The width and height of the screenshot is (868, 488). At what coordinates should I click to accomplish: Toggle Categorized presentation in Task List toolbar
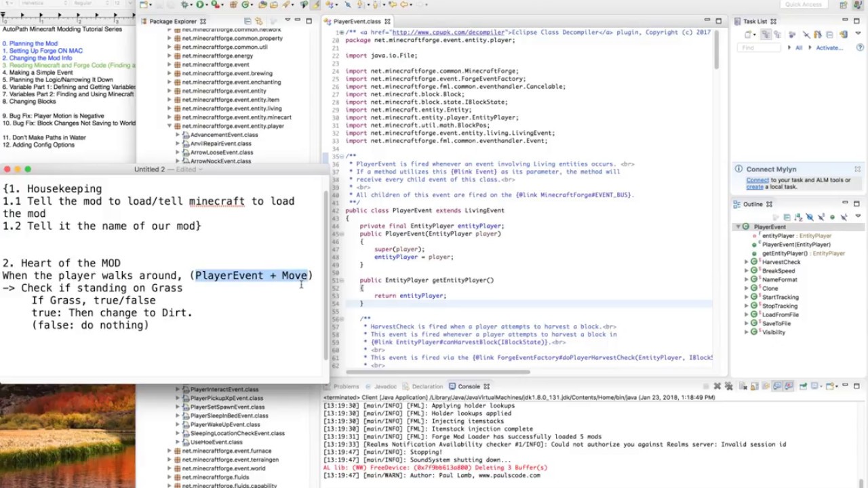pyautogui.click(x=766, y=34)
